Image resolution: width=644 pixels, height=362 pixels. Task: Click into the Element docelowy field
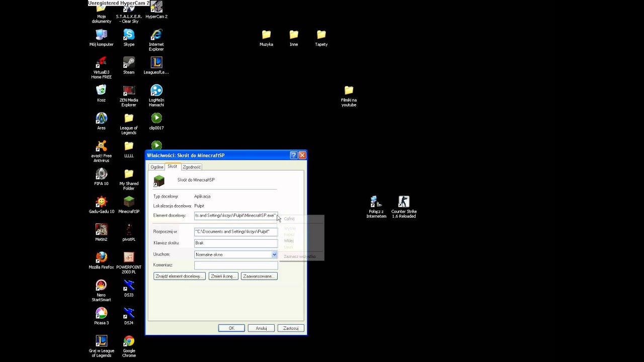(235, 216)
